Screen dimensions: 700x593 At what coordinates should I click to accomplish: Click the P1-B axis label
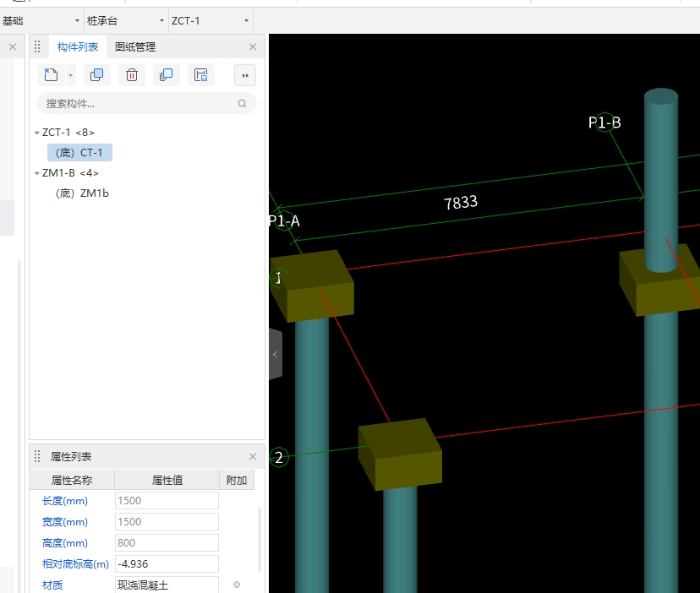604,122
